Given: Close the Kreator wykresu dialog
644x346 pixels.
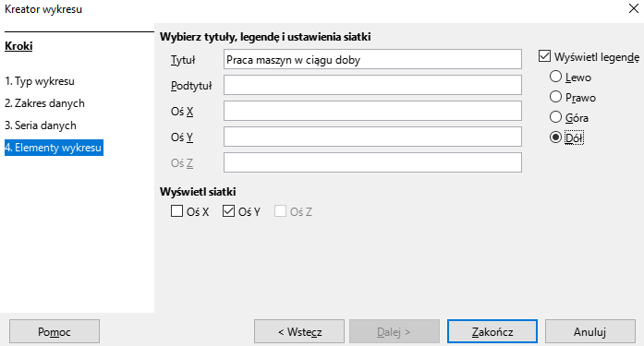Looking at the screenshot, I should click(633, 8).
